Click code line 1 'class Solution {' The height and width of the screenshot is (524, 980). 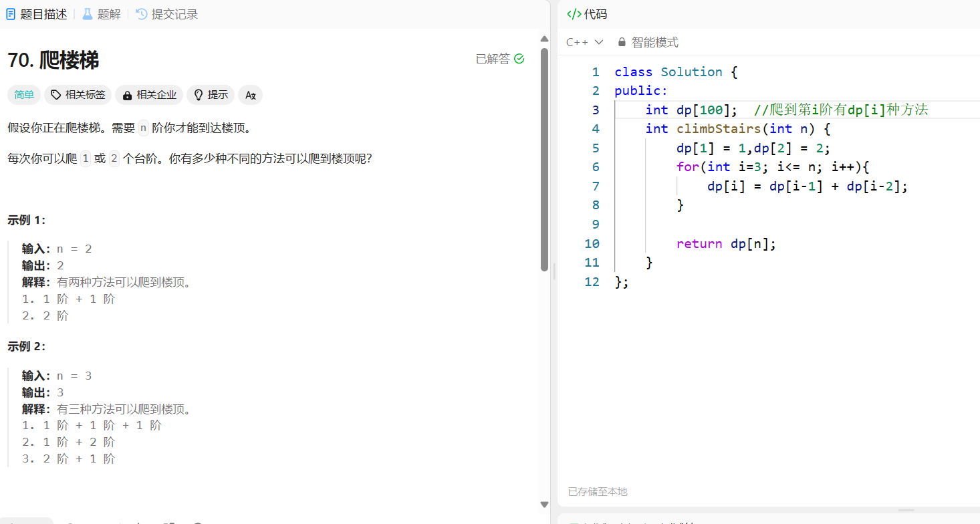pyautogui.click(x=676, y=72)
